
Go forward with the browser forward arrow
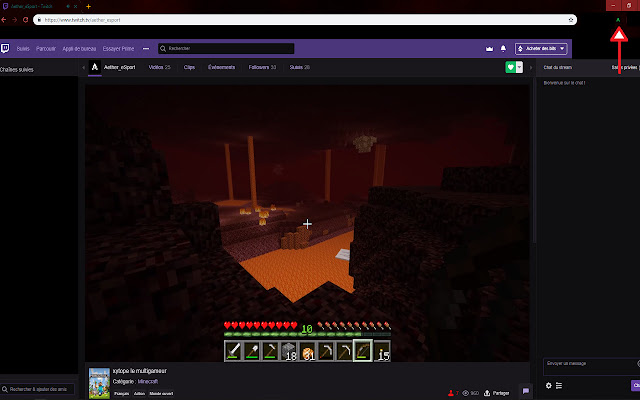pos(14,20)
